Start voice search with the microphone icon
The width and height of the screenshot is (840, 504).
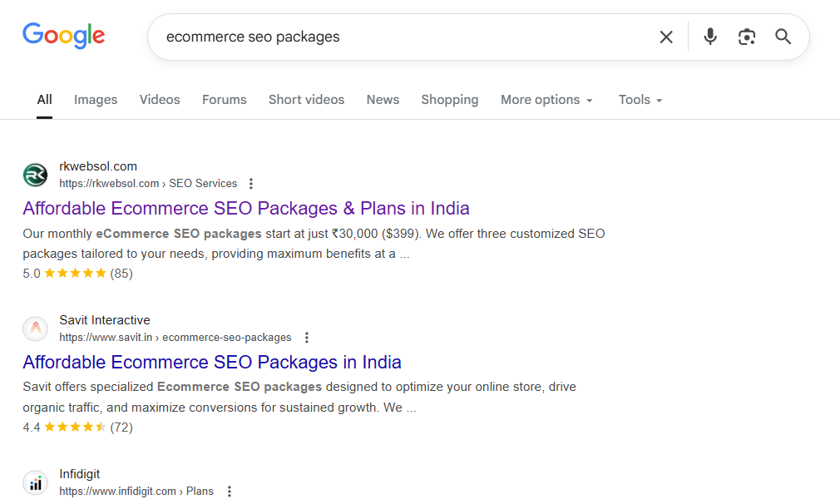coord(709,37)
